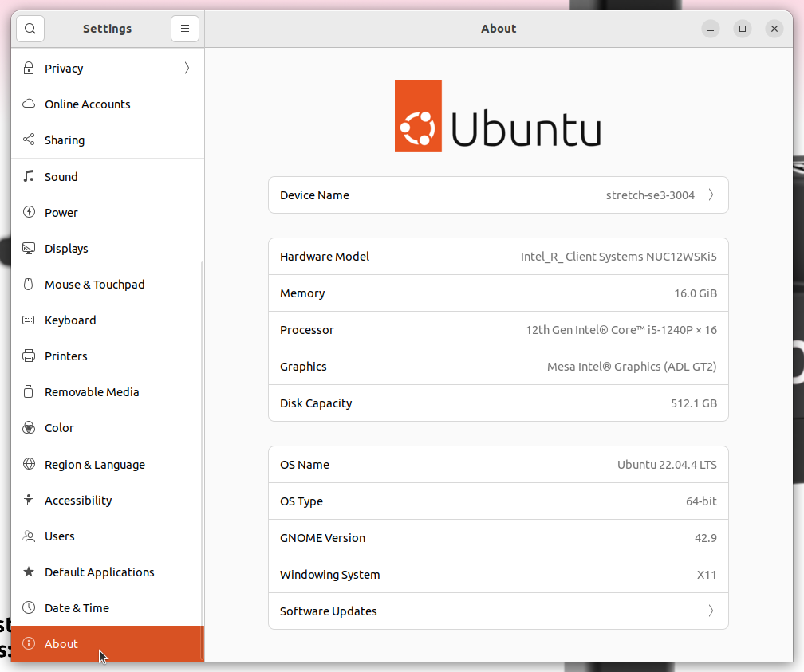This screenshot has height=672, width=804.
Task: Click the OS Name value Ubuntu 22.04.4 LTS
Action: 667,465
